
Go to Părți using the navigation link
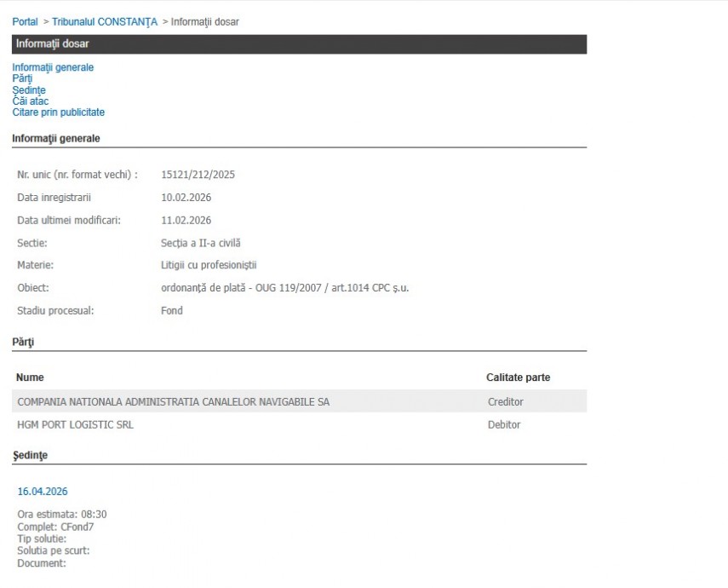(22, 78)
